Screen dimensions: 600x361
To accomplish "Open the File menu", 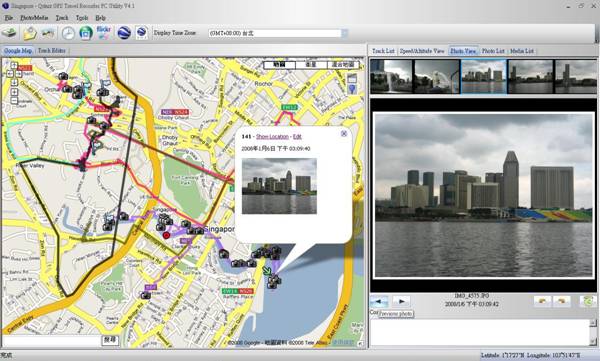I will [x=9, y=18].
